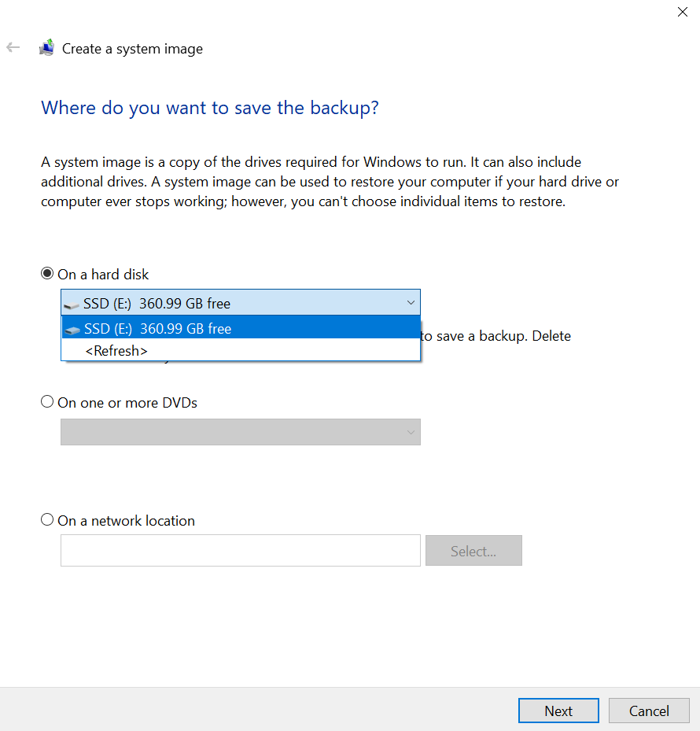Click the back arrow icon
700x731 pixels.
[x=13, y=47]
